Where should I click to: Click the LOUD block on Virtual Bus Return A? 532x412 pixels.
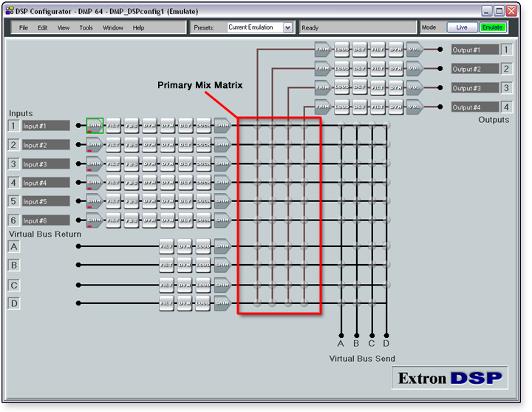coord(202,246)
